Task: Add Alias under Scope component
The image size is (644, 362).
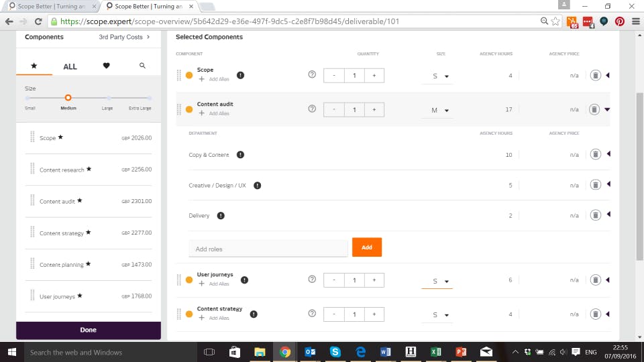Action: point(214,79)
